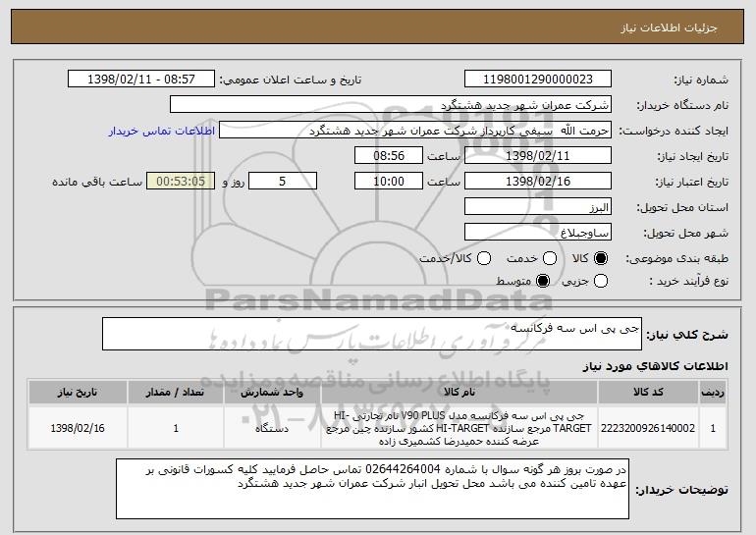Image resolution: width=756 pixels, height=535 pixels.
Task: Click the جزئیات اطلاعات نیاز header title
Action: [x=669, y=27]
